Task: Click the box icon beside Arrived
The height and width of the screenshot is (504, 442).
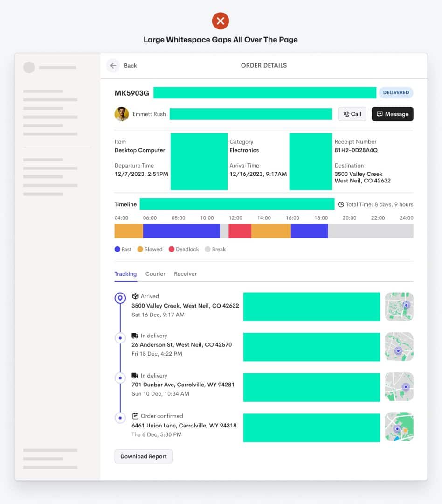Action: [x=135, y=296]
